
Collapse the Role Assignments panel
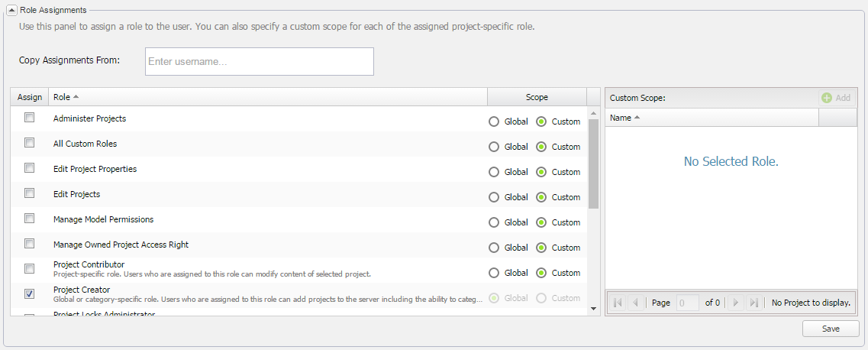pos(11,10)
